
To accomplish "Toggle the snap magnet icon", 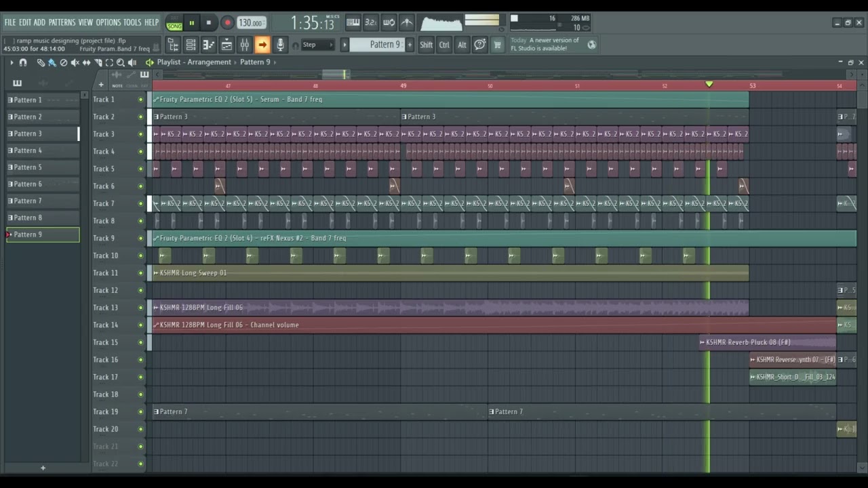I will coord(23,62).
